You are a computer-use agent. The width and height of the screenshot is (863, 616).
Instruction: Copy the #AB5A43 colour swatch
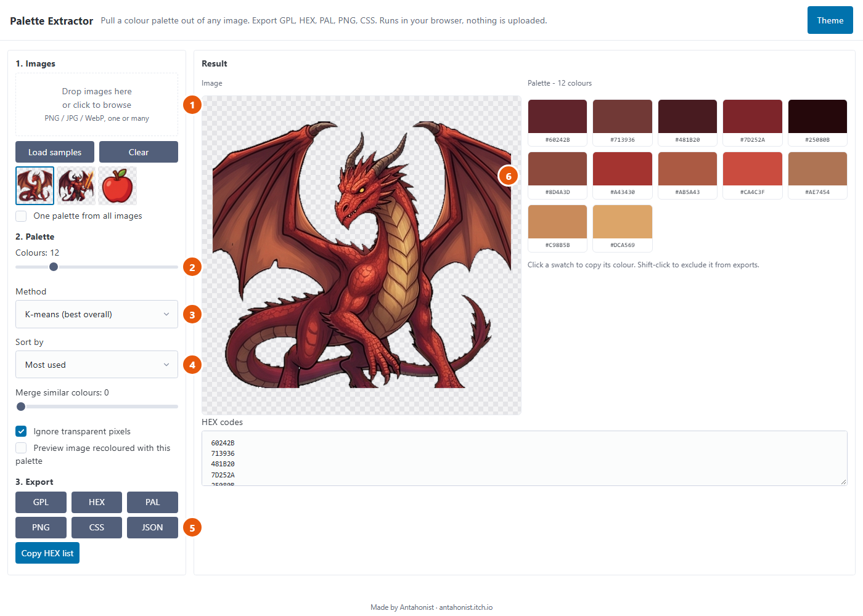tap(688, 176)
